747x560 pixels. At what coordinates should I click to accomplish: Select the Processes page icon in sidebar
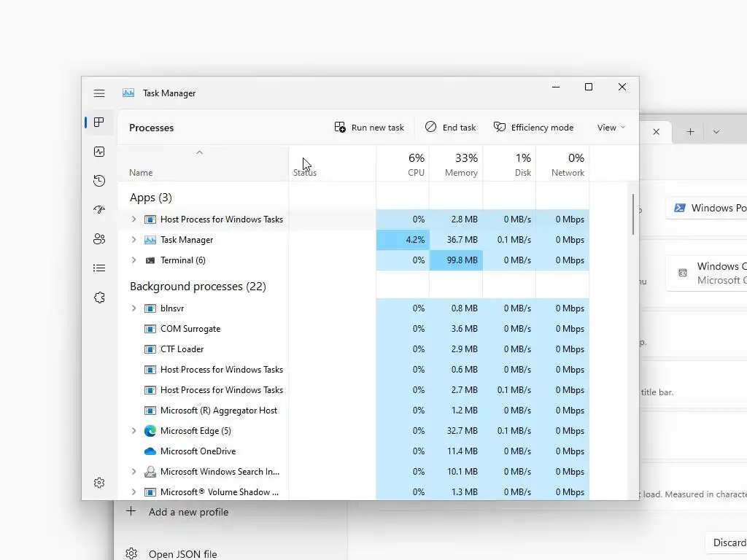click(99, 122)
